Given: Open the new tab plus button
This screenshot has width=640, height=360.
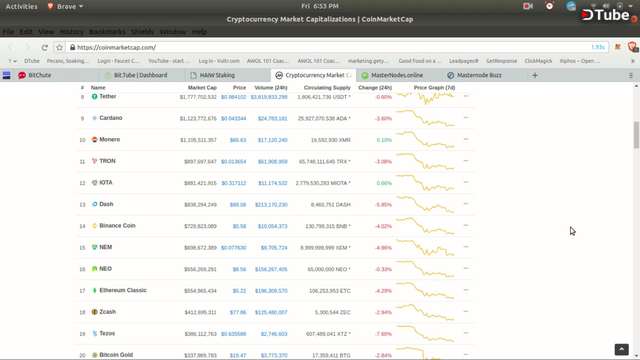Looking at the screenshot, I should (x=535, y=75).
